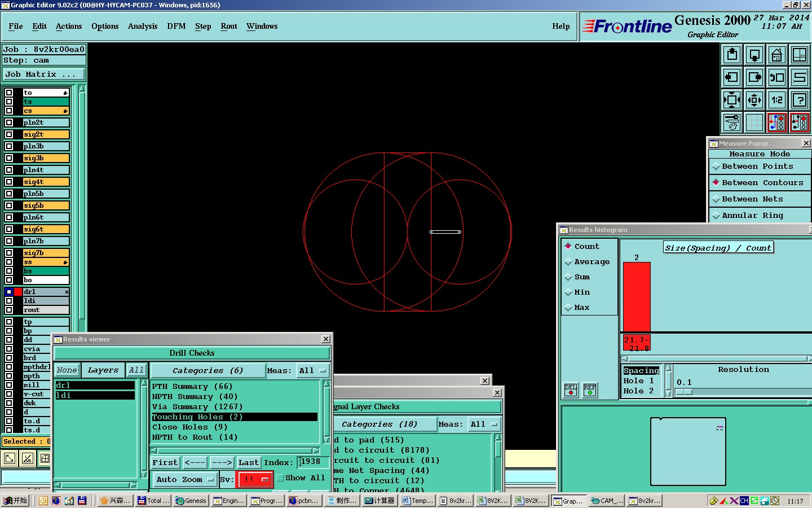
Task: Click the undo zoom (previous view) icon
Action: 776,77
